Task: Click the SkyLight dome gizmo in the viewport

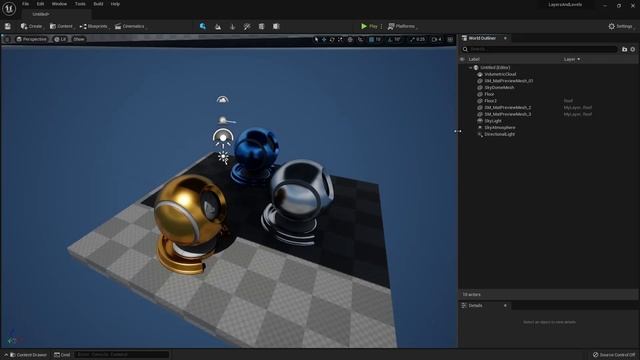Action: coord(223,138)
